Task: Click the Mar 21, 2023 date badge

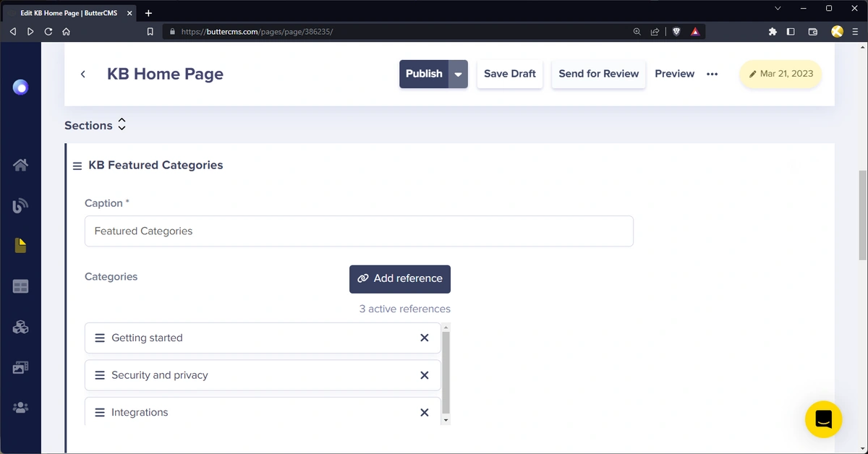Action: click(780, 74)
